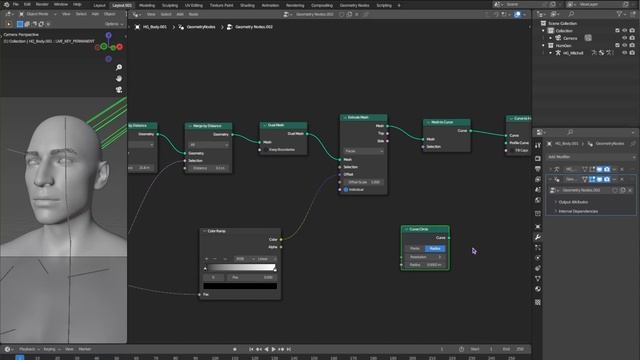Switch to the Modeling workspace tab
This screenshot has width=640, height=360.
(147, 5)
